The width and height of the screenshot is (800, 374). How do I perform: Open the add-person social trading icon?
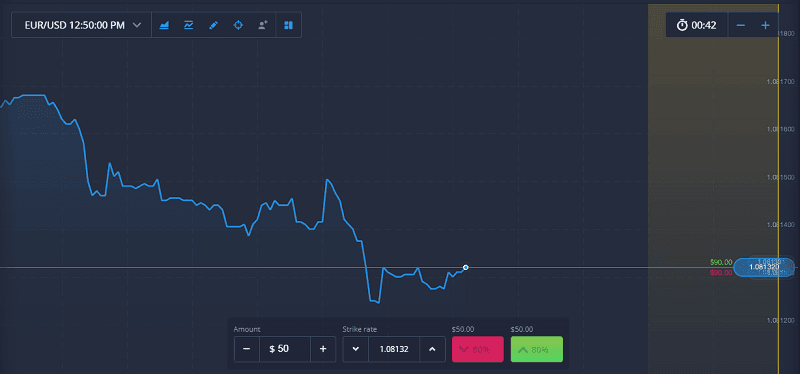pos(263,25)
